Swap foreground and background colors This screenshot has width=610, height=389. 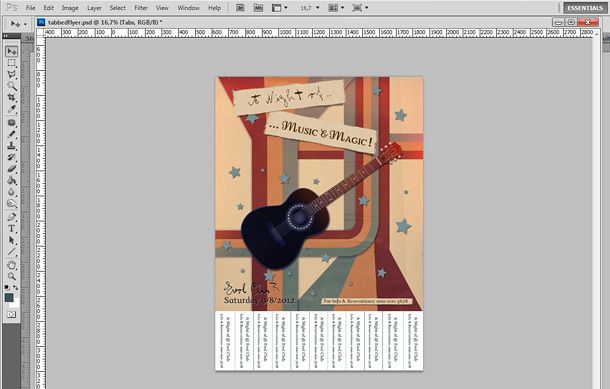pos(16,287)
